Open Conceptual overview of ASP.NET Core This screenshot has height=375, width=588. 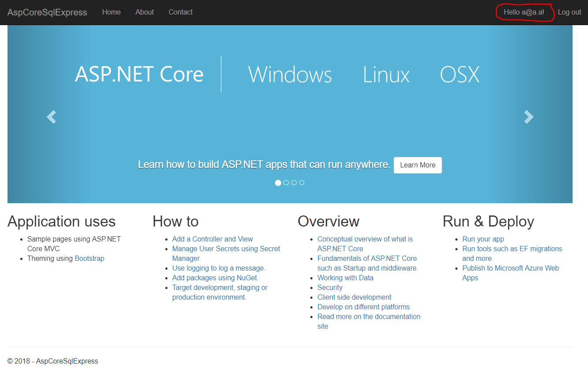[365, 239]
